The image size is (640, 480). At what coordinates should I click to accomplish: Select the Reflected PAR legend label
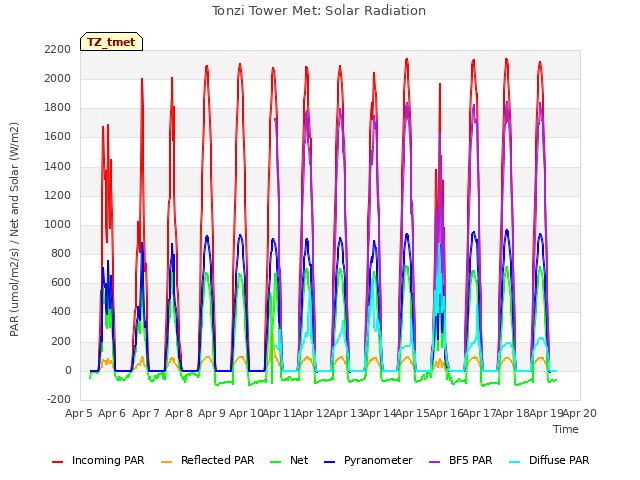coord(218,460)
